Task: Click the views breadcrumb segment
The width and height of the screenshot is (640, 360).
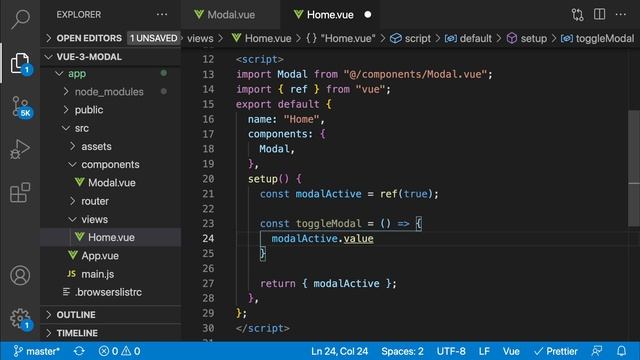Action: coord(200,38)
